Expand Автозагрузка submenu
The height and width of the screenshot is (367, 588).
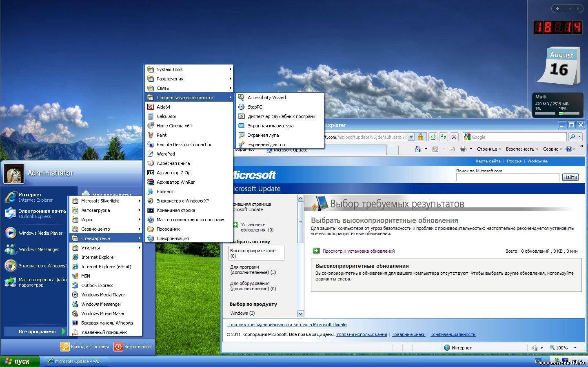pyautogui.click(x=106, y=210)
